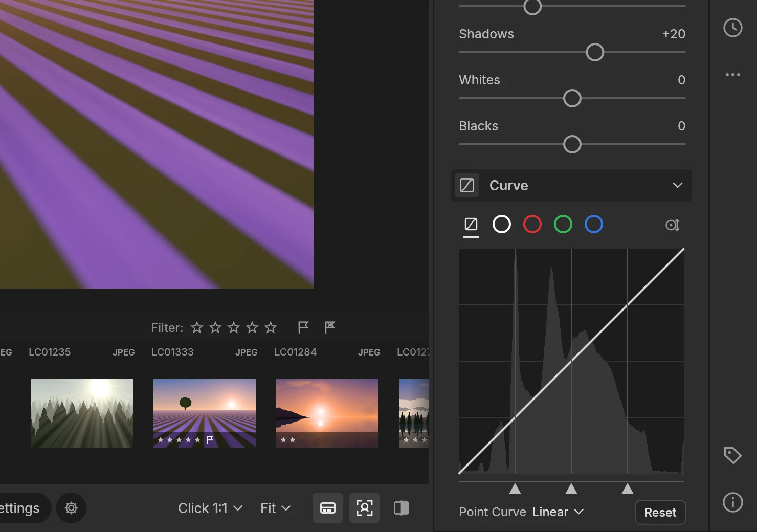Show the before and after compare view
Viewport: 757px width, 532px height.
(x=402, y=508)
